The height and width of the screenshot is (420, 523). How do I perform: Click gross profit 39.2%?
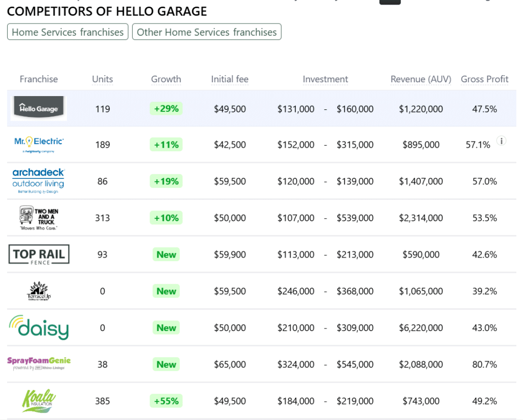point(484,291)
